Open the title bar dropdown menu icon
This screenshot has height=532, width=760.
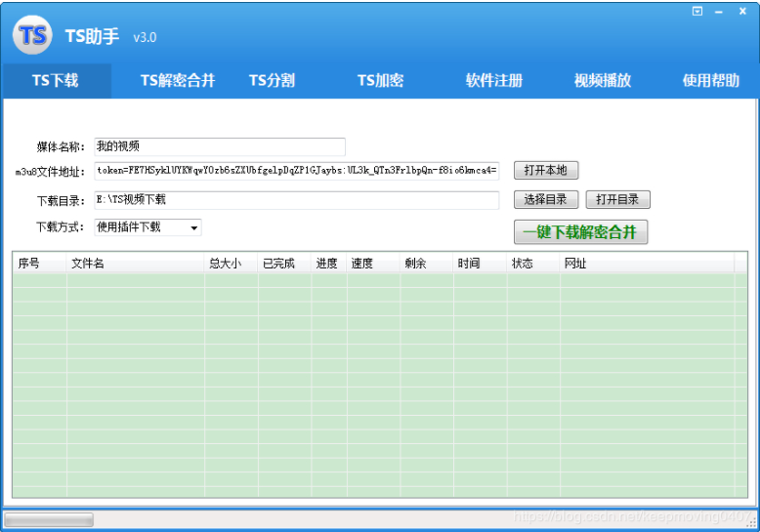(697, 12)
